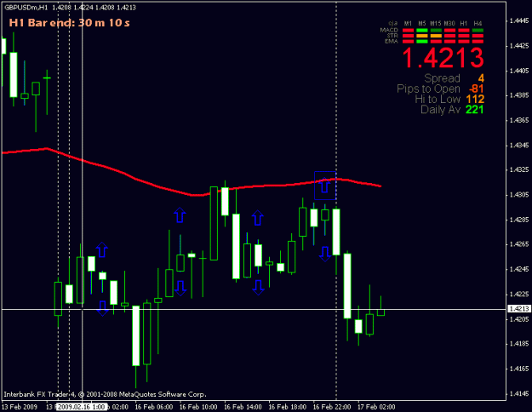532x412 pixels.
Task: Click the highlighted 1.4213 price tag on axis
Action: 519,308
